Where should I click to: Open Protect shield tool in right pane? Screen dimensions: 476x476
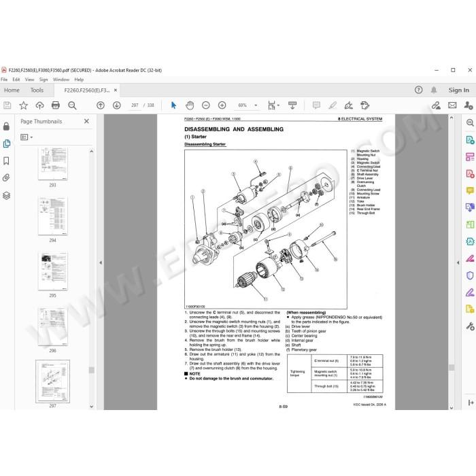pos(470,275)
